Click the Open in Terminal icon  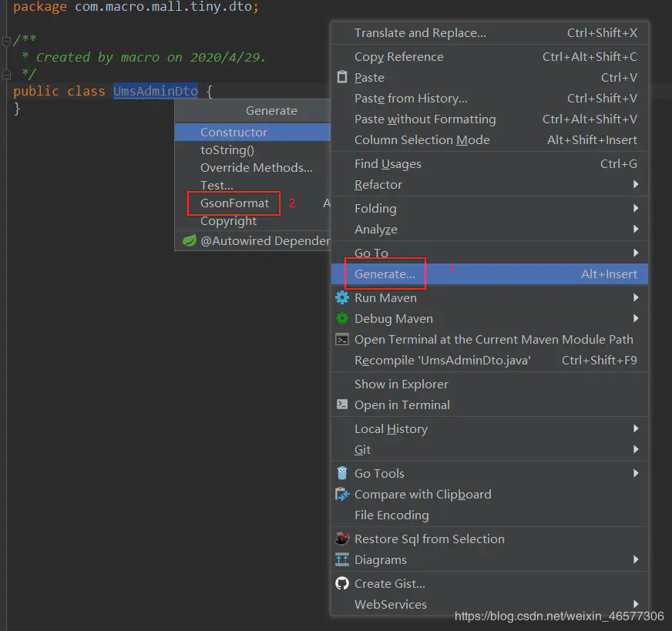pyautogui.click(x=342, y=404)
